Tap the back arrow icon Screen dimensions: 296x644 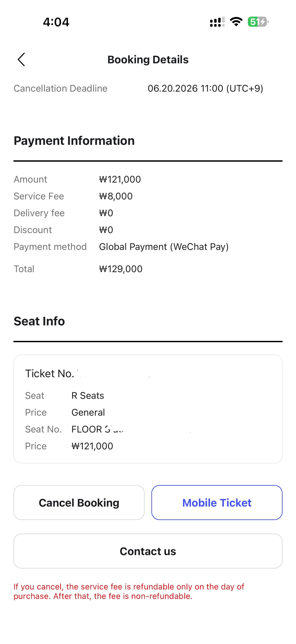(21, 60)
